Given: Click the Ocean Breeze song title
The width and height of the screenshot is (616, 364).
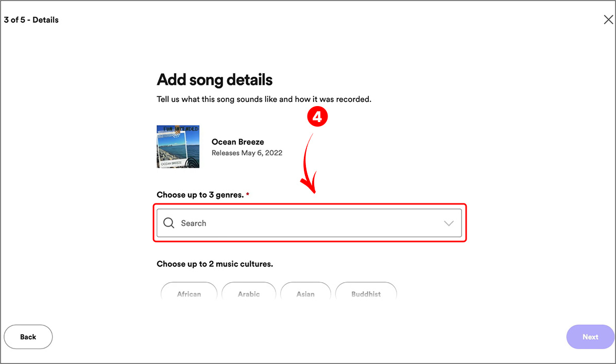Looking at the screenshot, I should [237, 142].
